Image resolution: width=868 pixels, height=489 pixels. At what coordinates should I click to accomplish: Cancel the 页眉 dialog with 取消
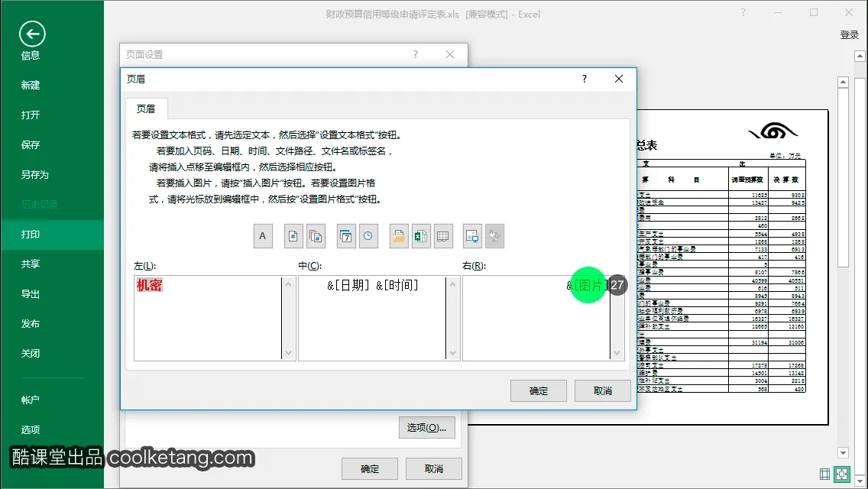(602, 391)
